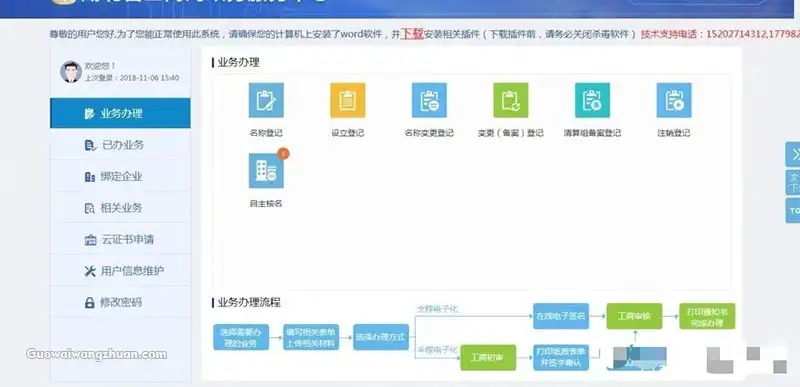This screenshot has width=800, height=387.
Task: Click the lock icon beside 修改密码
Action: [x=89, y=303]
